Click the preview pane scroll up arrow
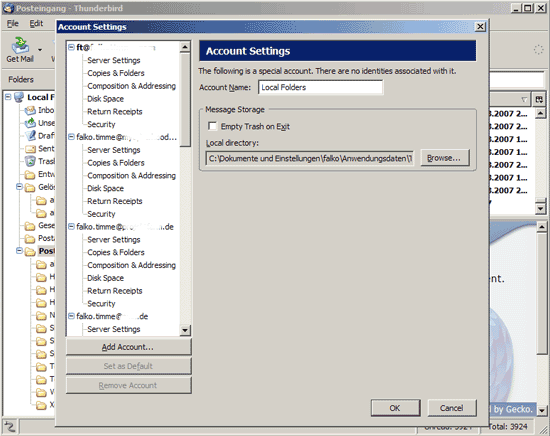 (x=542, y=227)
